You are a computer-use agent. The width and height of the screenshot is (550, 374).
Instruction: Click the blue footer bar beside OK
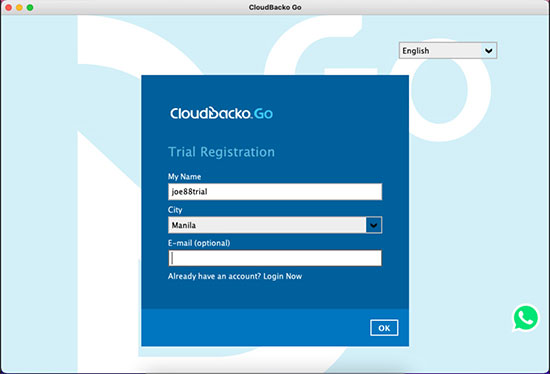pos(255,328)
